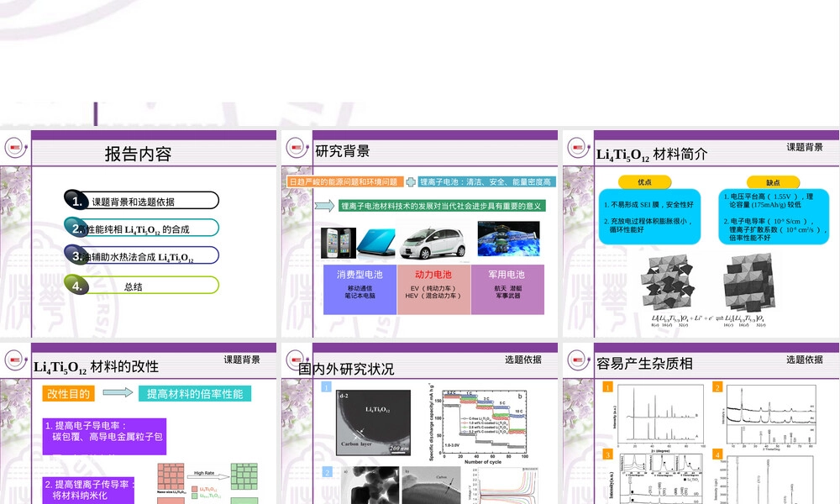Click the purple 提高电子导电率 box
Image resolution: width=840 pixels, height=504 pixels.
[x=104, y=436]
